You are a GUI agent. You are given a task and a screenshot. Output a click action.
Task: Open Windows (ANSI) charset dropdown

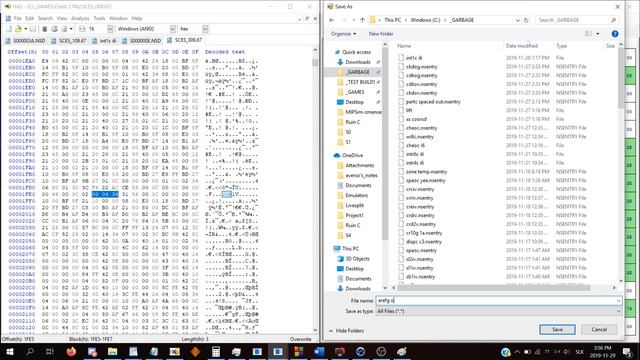[173, 29]
